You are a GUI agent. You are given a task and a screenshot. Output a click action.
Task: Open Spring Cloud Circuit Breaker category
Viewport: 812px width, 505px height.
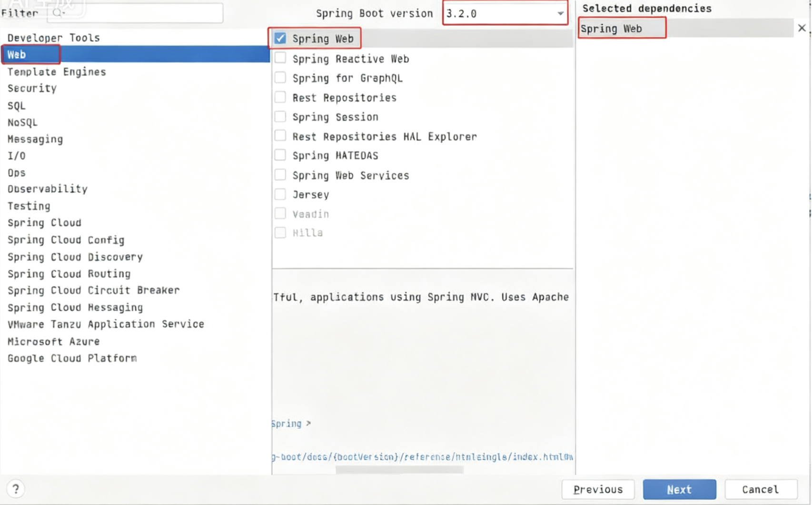tap(135, 290)
